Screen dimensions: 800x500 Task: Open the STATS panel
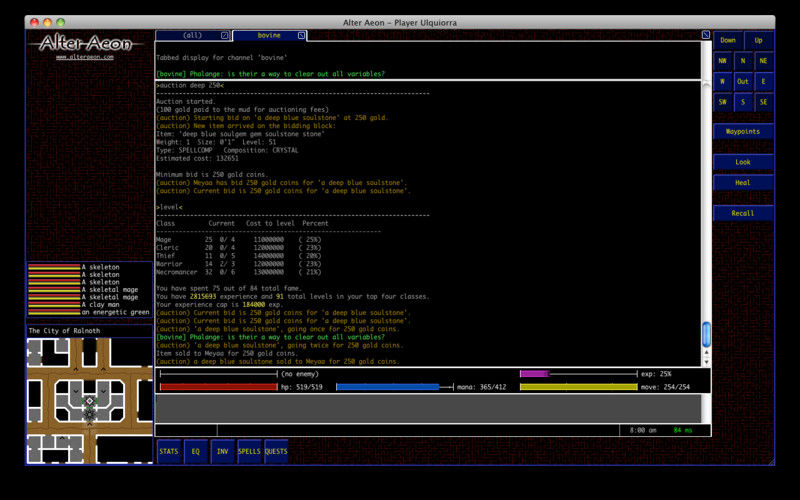click(169, 452)
